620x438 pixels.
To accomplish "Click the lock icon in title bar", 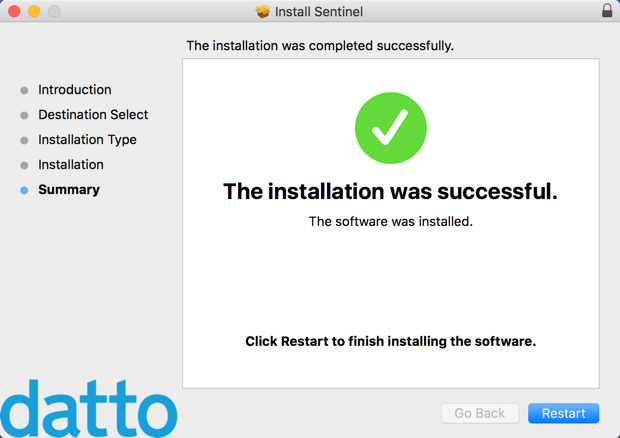I will 607,11.
